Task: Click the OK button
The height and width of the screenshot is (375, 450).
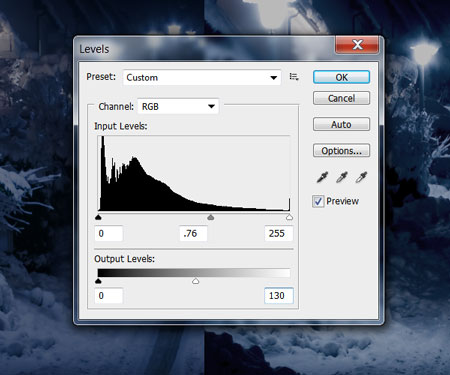Action: coord(341,77)
